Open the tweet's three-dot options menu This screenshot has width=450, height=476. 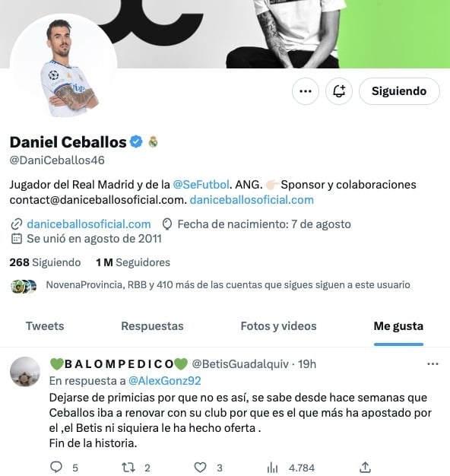pos(433,364)
